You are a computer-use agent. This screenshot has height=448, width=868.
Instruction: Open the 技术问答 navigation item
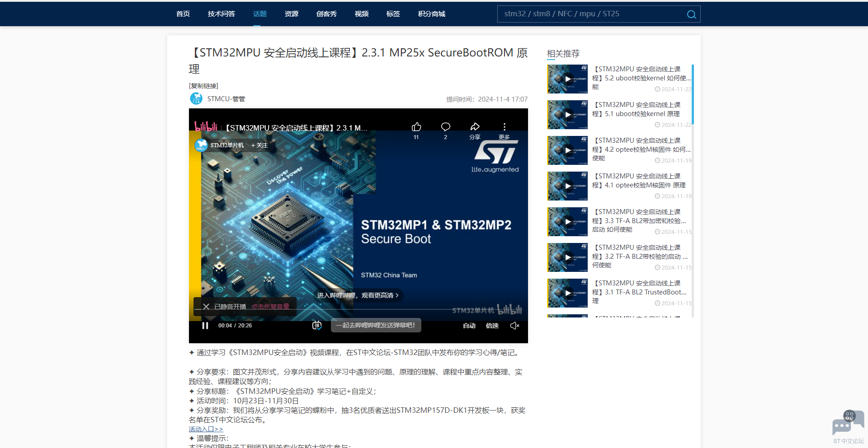click(x=222, y=14)
